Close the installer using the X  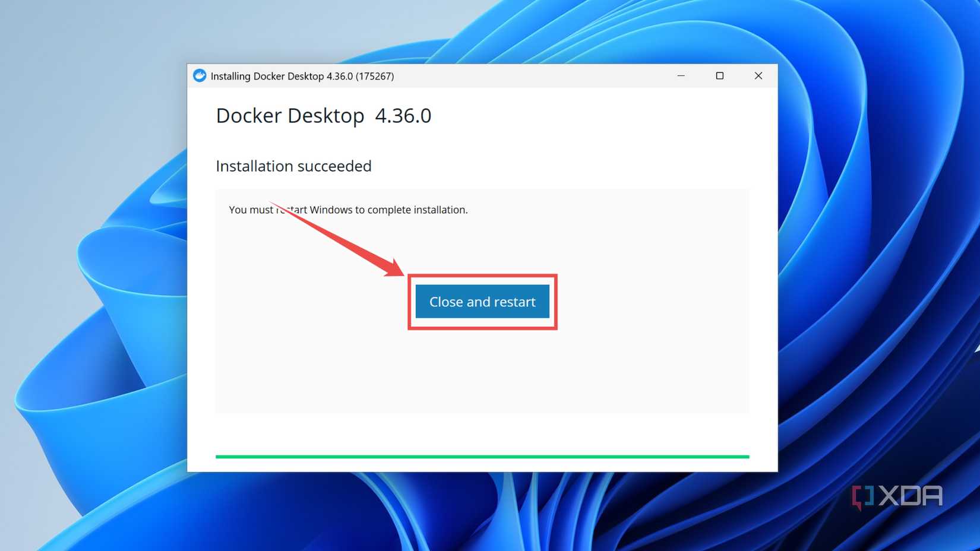coord(758,76)
